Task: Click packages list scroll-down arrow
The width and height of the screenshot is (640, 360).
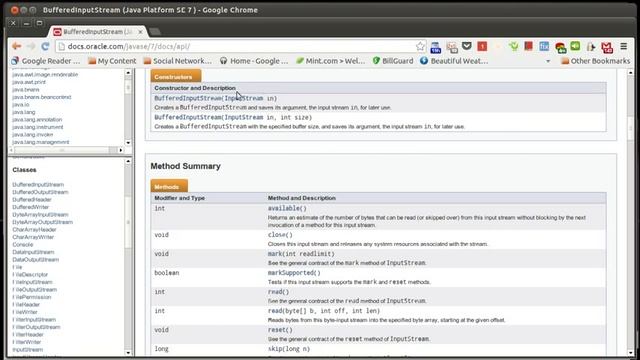Action: [x=128, y=143]
